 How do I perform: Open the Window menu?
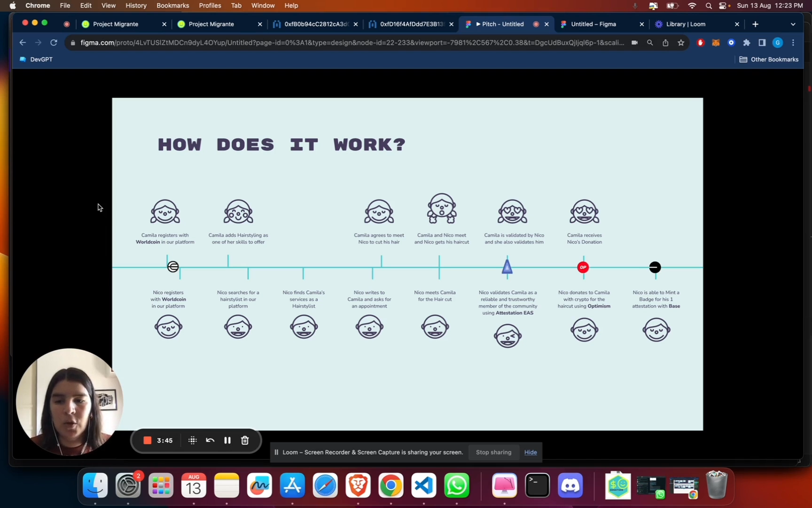point(263,6)
